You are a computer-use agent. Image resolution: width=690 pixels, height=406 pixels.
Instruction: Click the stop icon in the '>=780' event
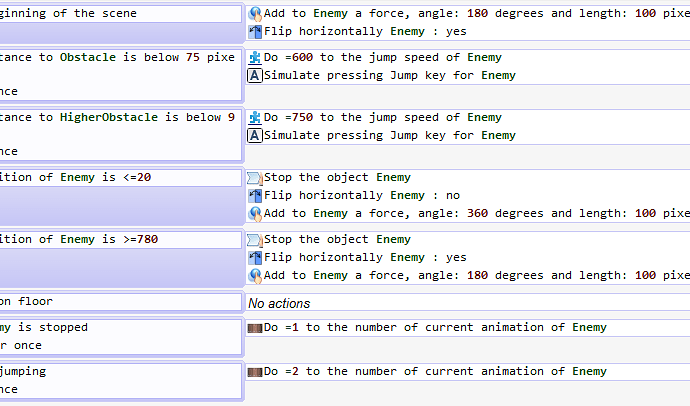(255, 240)
